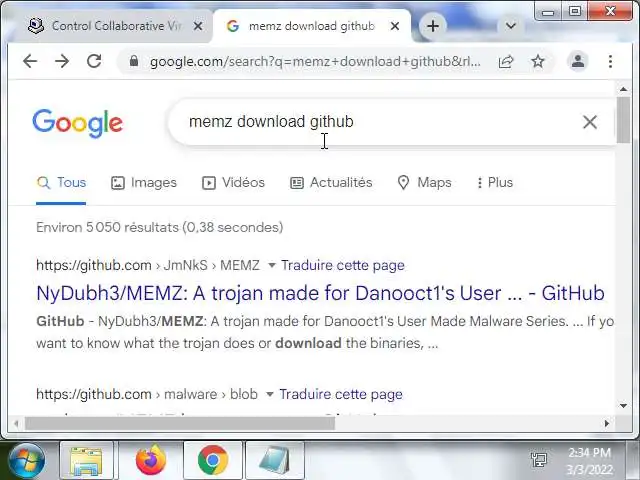Screen dimensions: 640x480
Task: Click the horizontal scrollbar left arrow
Action: click(16, 424)
